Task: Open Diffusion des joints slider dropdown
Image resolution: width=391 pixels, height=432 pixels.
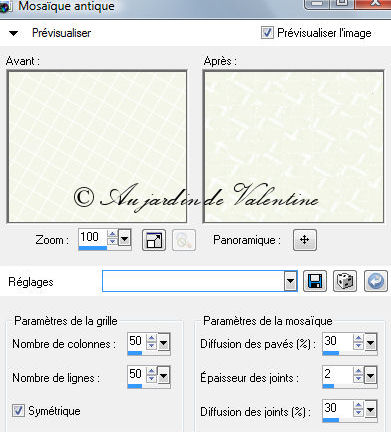Action: click(371, 409)
